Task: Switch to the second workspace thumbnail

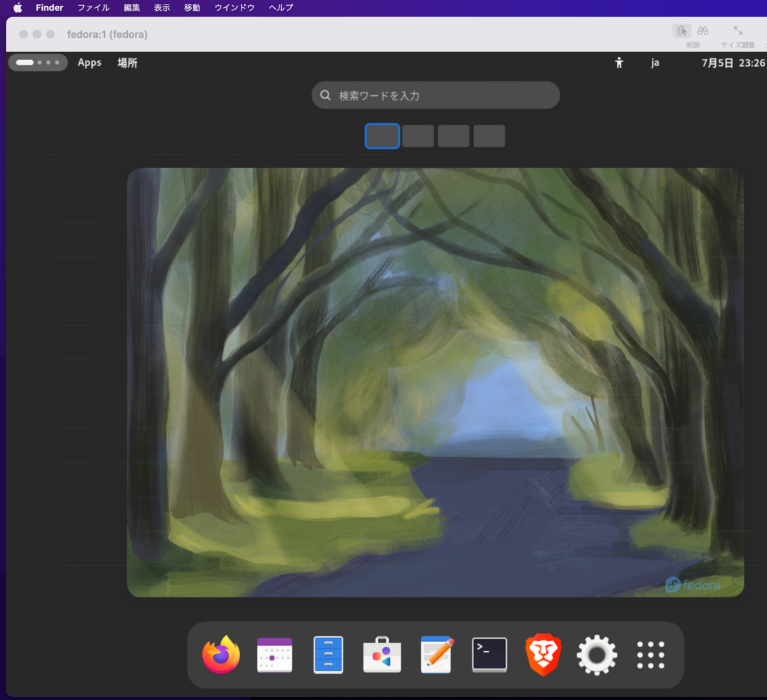Action: (418, 136)
